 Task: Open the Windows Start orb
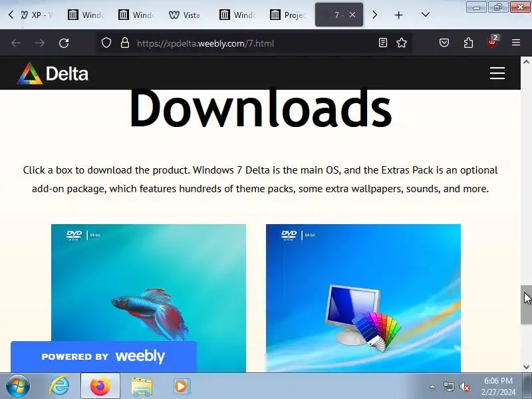click(17, 386)
